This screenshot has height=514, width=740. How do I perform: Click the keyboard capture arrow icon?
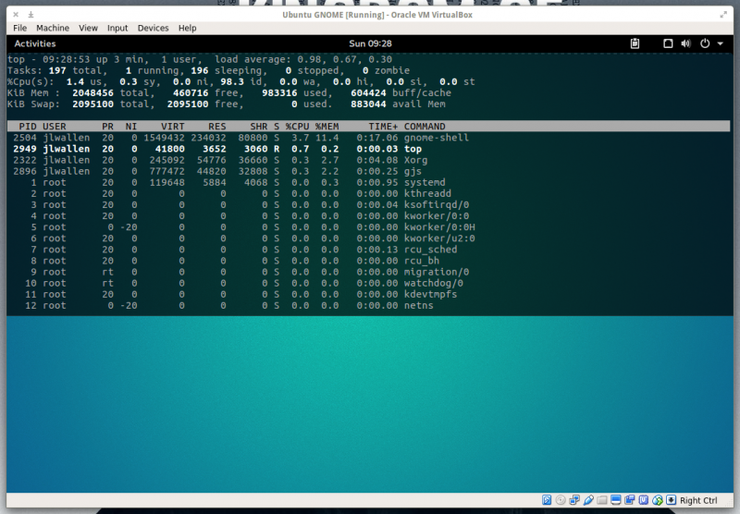tap(671, 500)
